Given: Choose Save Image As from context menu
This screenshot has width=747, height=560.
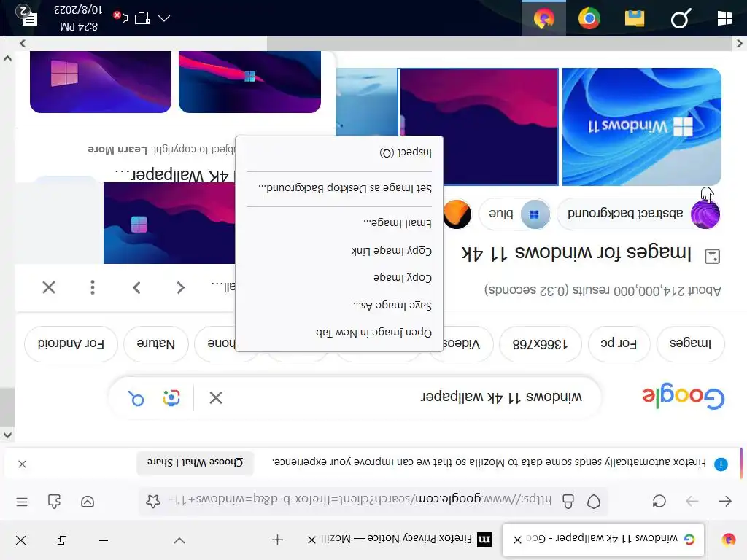Looking at the screenshot, I should pos(339,306).
